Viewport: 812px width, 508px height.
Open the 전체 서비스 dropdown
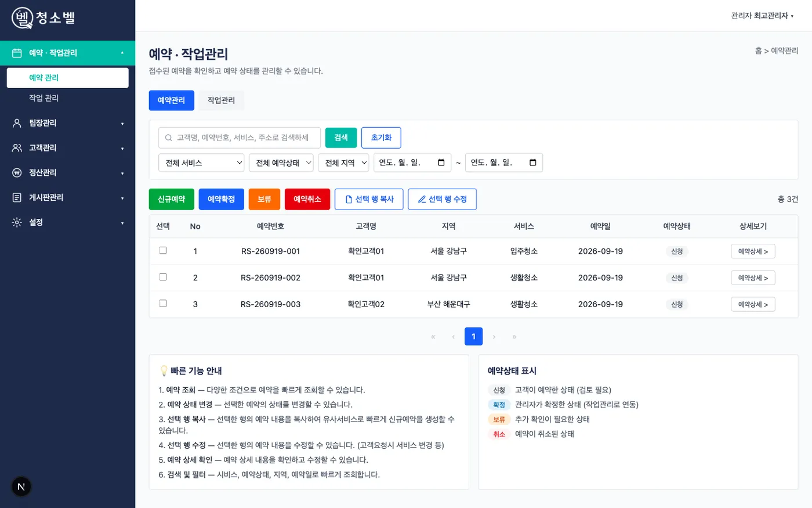pyautogui.click(x=201, y=163)
